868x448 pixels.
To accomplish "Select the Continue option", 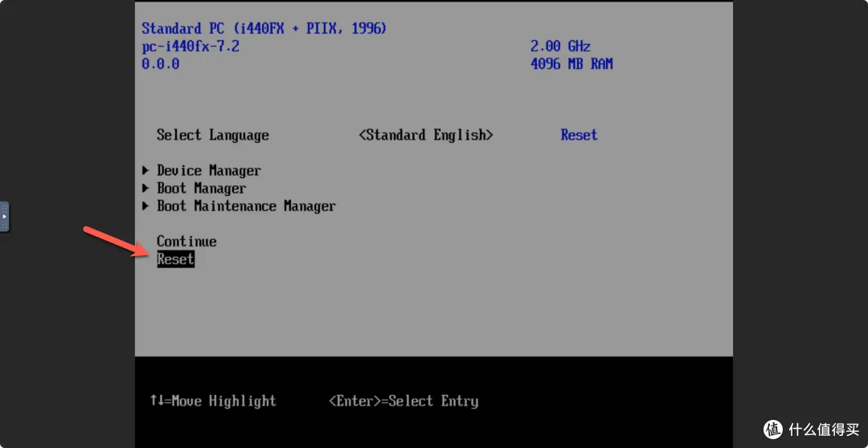I will tap(186, 241).
